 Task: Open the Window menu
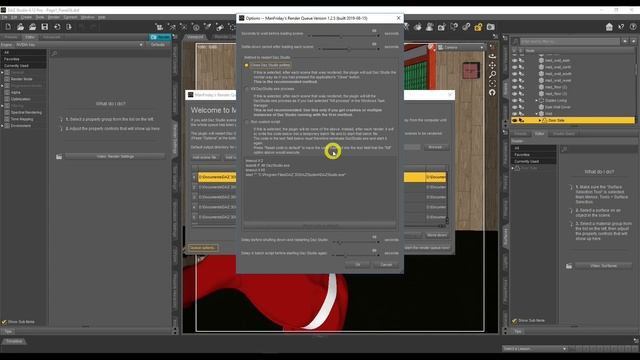[87, 18]
